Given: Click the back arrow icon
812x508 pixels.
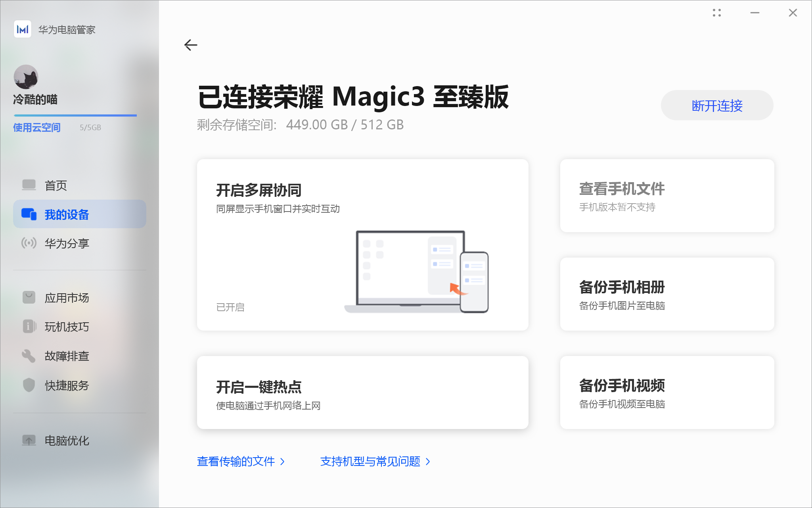Looking at the screenshot, I should (x=191, y=45).
